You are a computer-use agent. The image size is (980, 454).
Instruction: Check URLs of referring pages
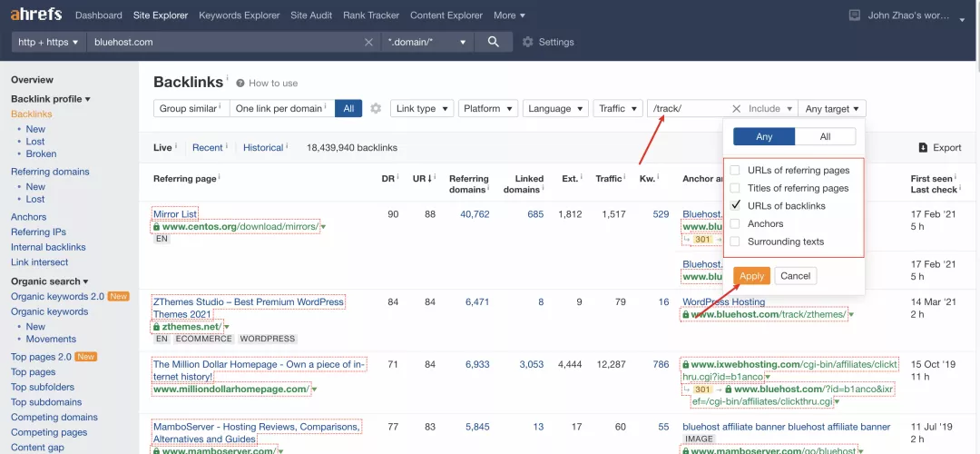pyautogui.click(x=735, y=170)
